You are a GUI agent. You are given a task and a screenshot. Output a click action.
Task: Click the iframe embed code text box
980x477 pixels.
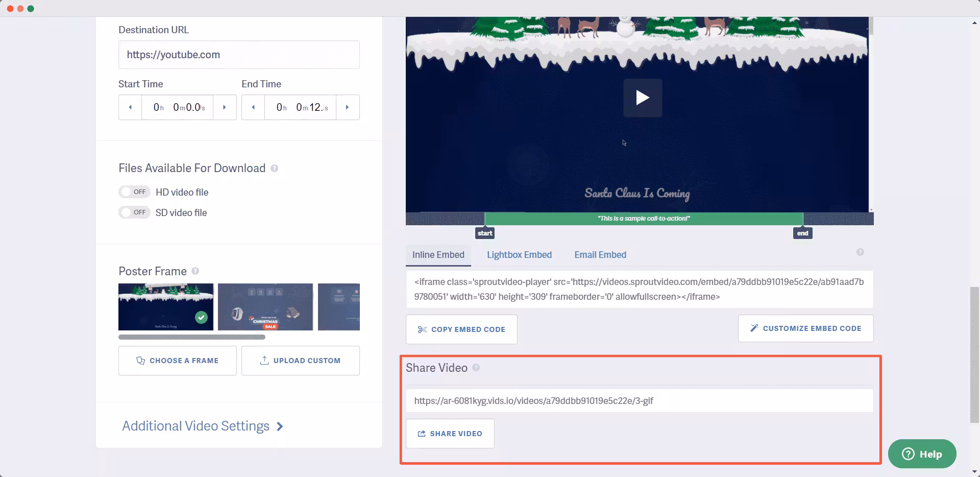[x=640, y=289]
